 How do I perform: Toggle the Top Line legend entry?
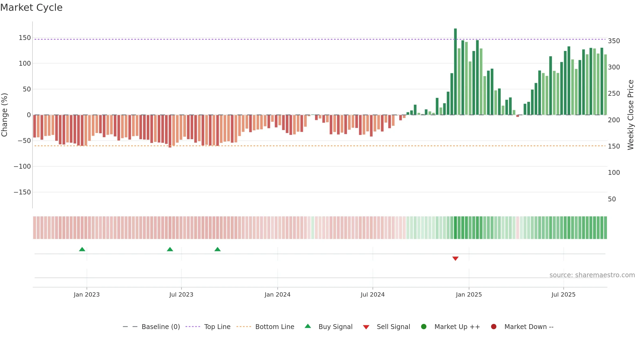[x=208, y=327]
